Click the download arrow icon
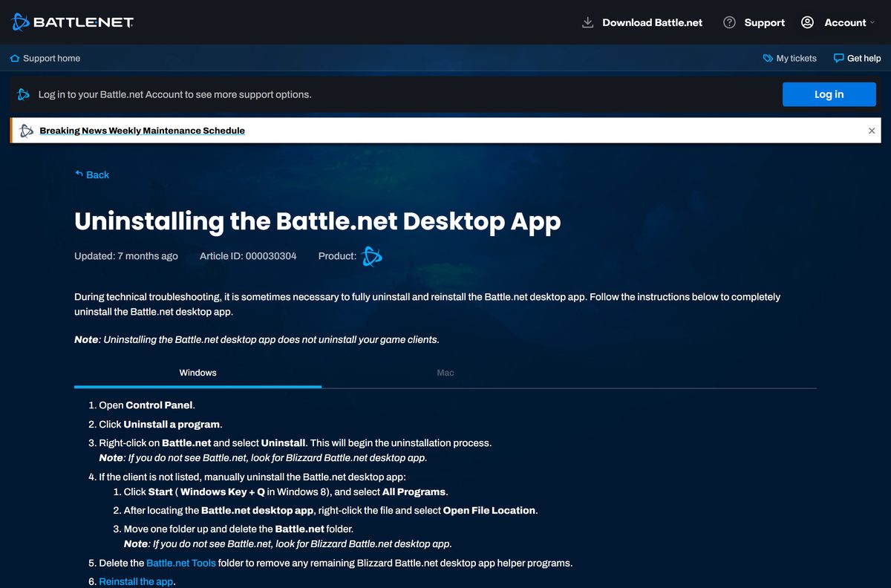This screenshot has height=588, width=891. pyautogui.click(x=587, y=22)
